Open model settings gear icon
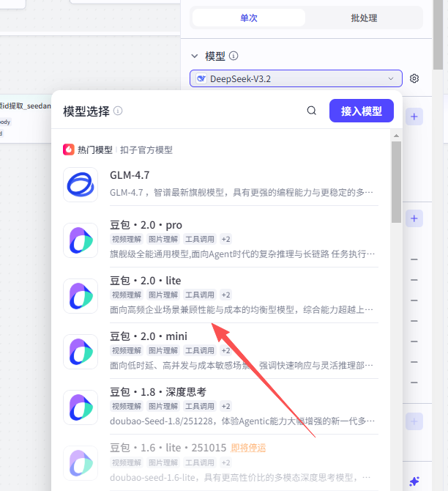Image resolution: width=448 pixels, height=491 pixels. point(414,78)
